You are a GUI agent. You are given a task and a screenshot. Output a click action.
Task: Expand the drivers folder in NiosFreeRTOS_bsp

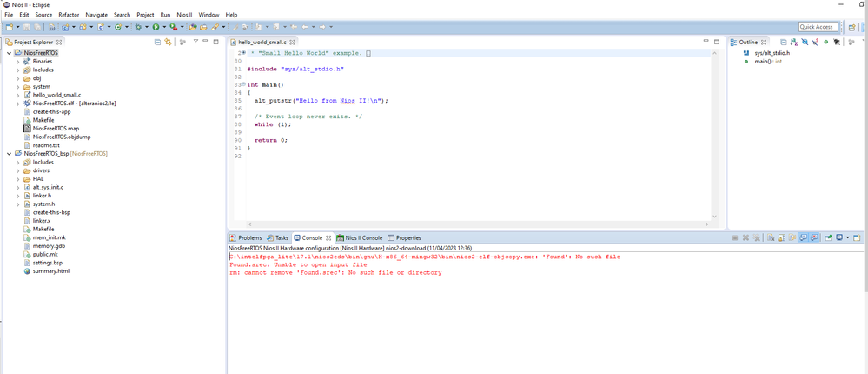[x=17, y=170]
